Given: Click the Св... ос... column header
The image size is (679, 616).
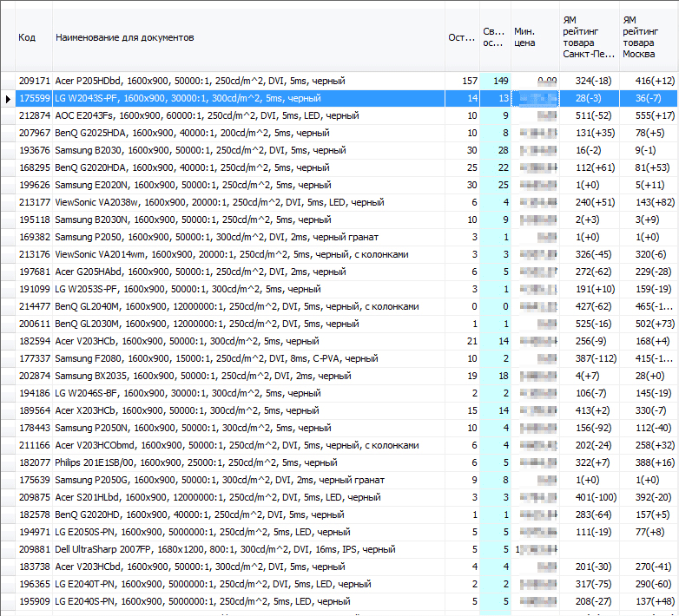Looking at the screenshot, I should coord(495,37).
